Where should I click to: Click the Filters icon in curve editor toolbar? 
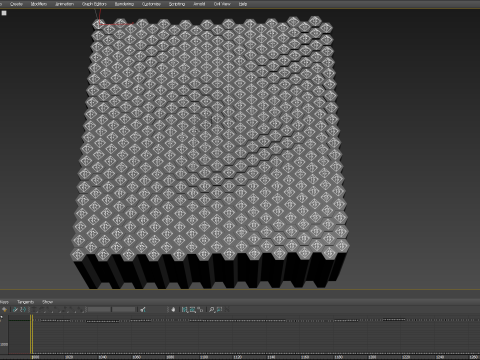pyautogui.click(x=4, y=310)
